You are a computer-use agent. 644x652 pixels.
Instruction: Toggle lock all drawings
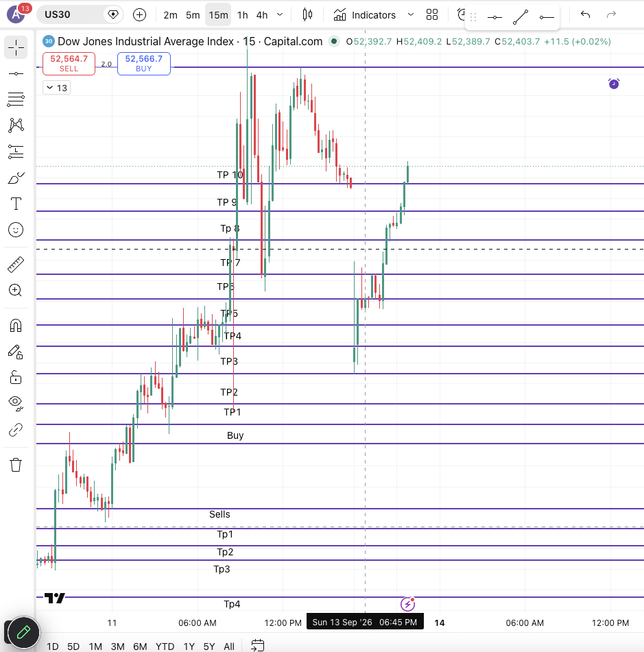click(16, 378)
